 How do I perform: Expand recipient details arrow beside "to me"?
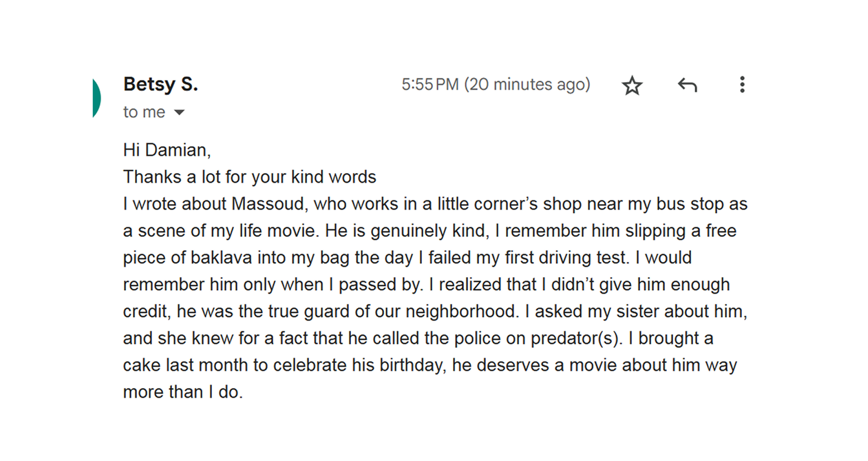point(179,112)
